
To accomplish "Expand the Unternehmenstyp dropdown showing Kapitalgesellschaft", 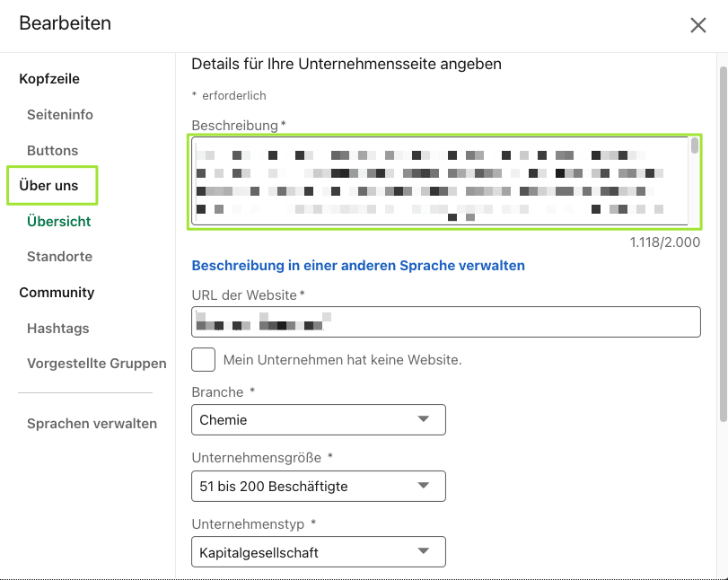I will pyautogui.click(x=319, y=552).
